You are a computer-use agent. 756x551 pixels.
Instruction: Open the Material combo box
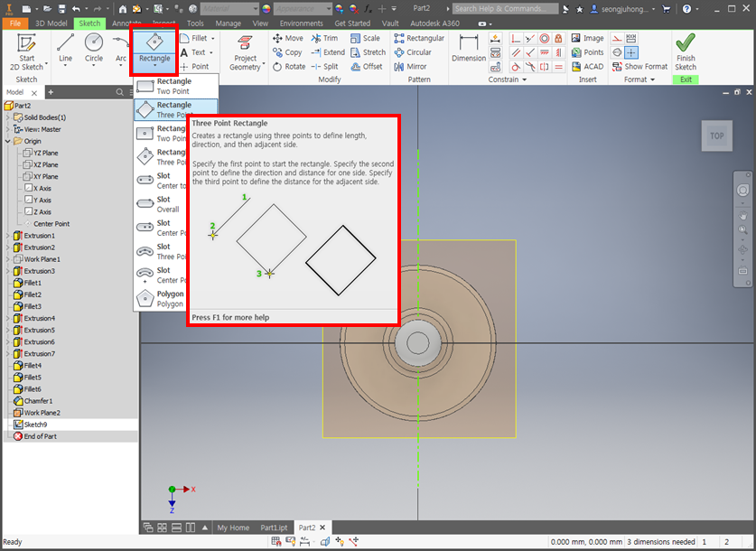click(229, 9)
